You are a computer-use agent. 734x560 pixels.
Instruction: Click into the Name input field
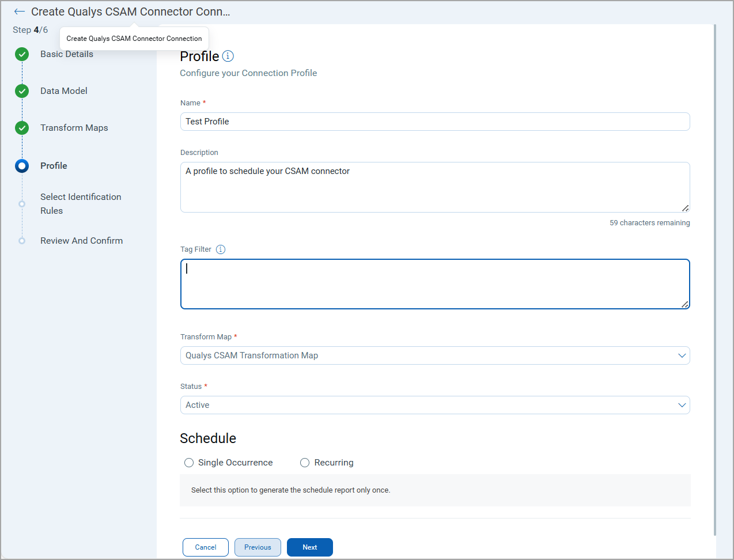(434, 122)
